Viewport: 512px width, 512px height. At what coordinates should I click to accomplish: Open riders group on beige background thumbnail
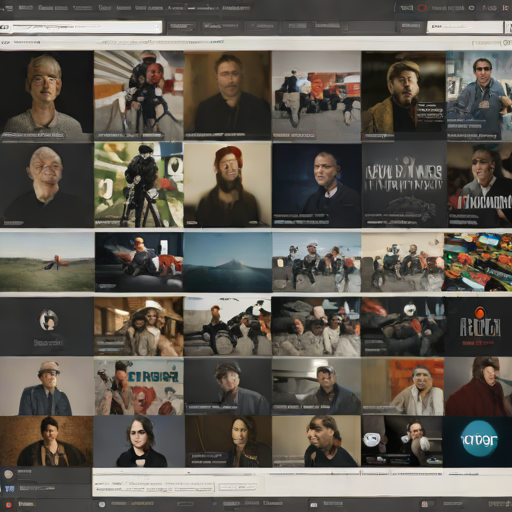tap(402, 262)
